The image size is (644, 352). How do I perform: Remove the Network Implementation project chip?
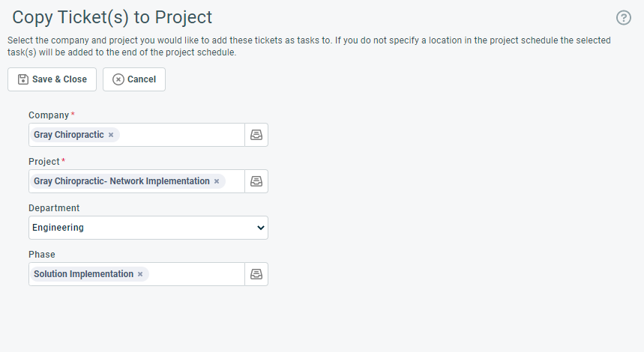pyautogui.click(x=217, y=181)
